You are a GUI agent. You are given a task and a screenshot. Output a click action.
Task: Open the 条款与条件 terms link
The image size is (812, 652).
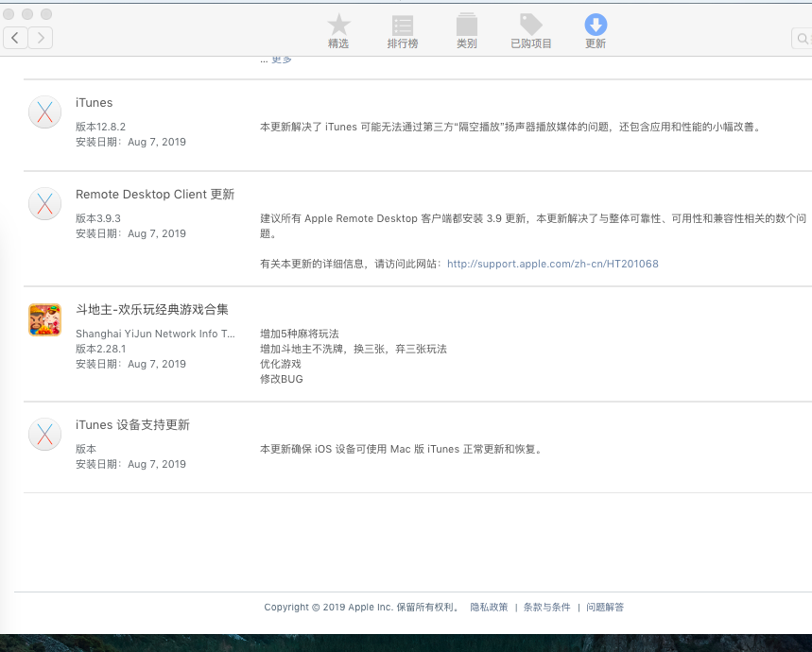pos(546,608)
